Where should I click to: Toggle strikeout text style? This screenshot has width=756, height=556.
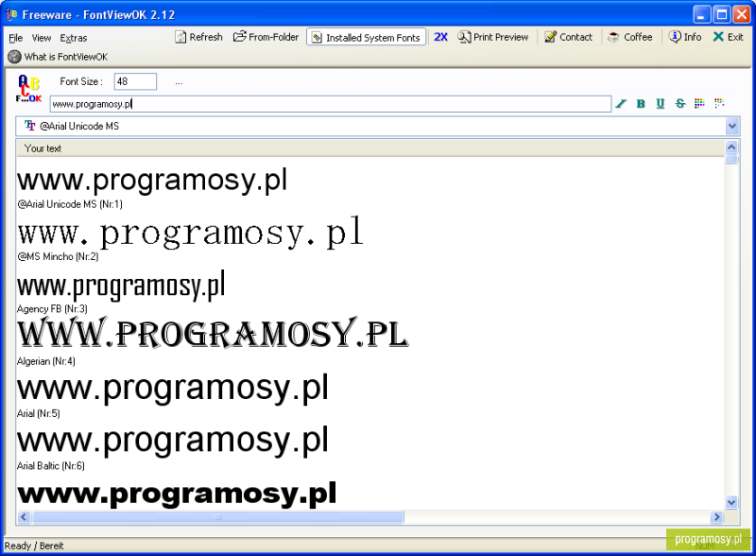point(680,104)
